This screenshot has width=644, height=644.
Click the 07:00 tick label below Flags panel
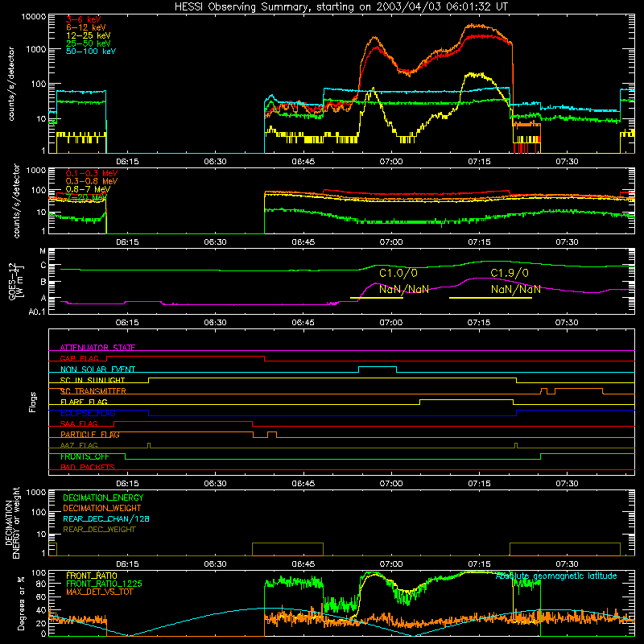click(391, 484)
